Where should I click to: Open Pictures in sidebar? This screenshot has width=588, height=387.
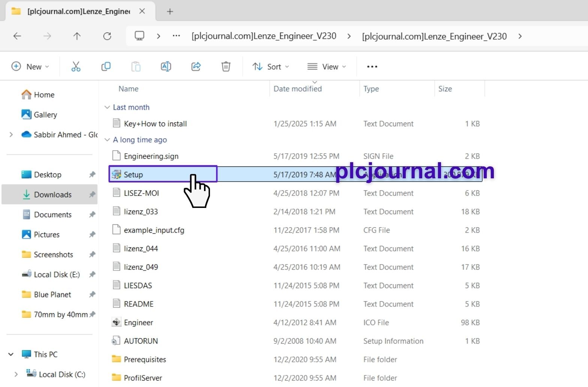click(46, 235)
